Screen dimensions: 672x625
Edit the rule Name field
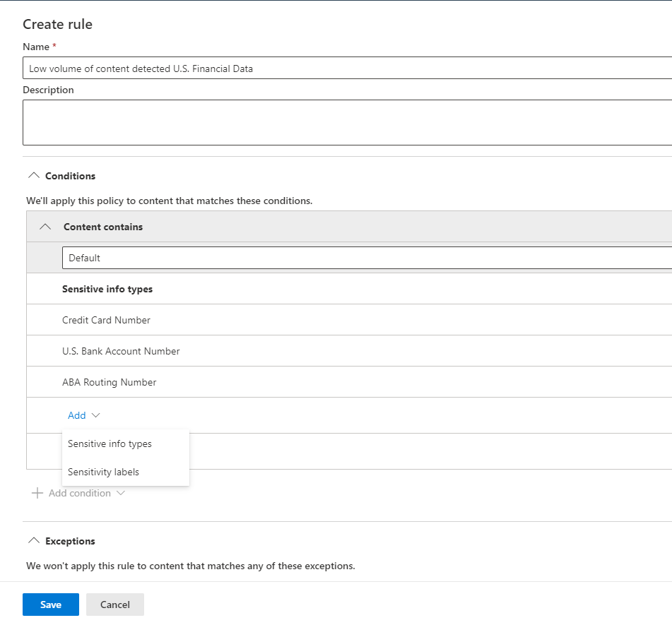[283, 68]
